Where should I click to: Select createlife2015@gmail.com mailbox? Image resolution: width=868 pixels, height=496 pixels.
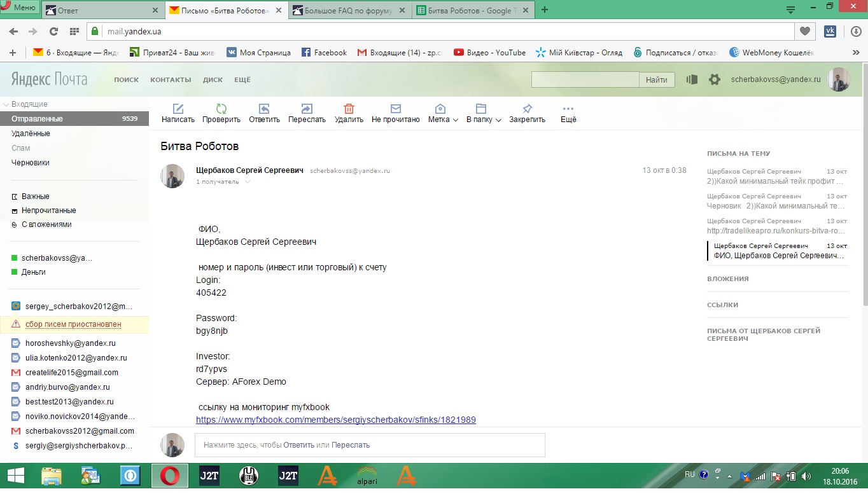tap(71, 373)
